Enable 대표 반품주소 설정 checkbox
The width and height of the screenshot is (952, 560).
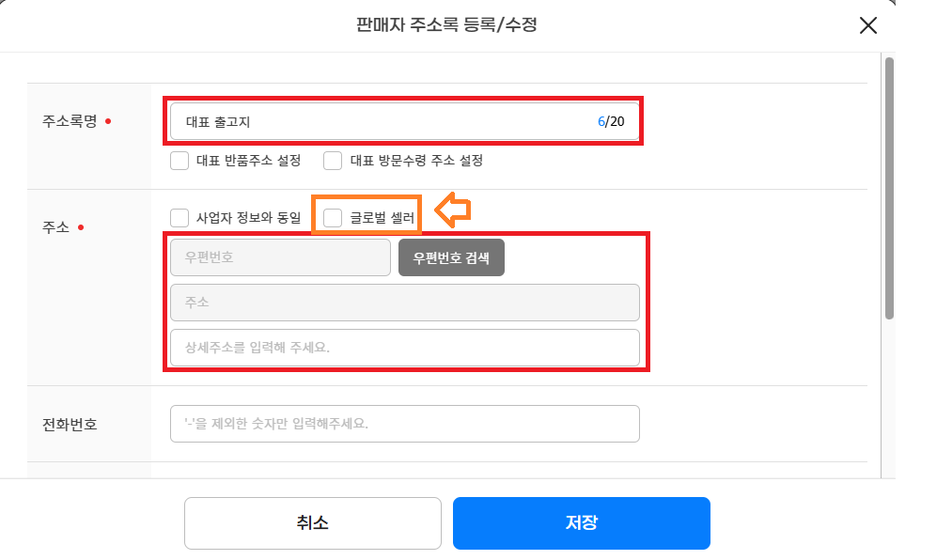click(x=180, y=161)
